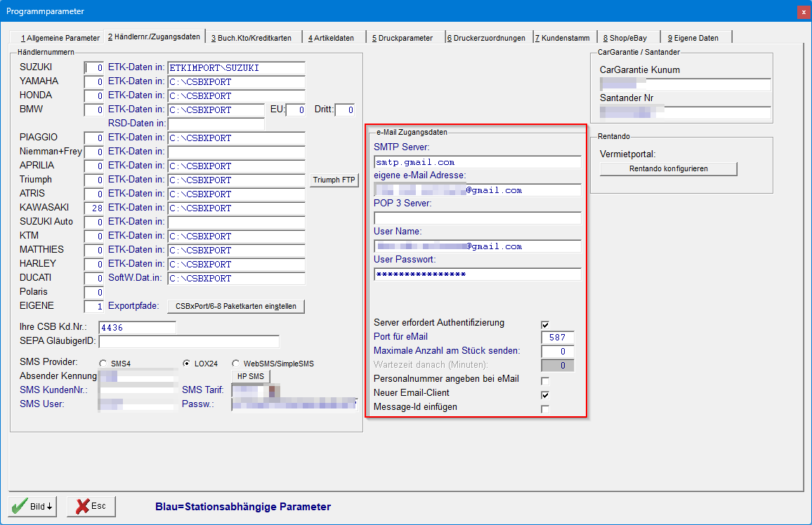Switch to Allgemeine Parameter tab
Viewport: 812px width, 525px height.
60,38
